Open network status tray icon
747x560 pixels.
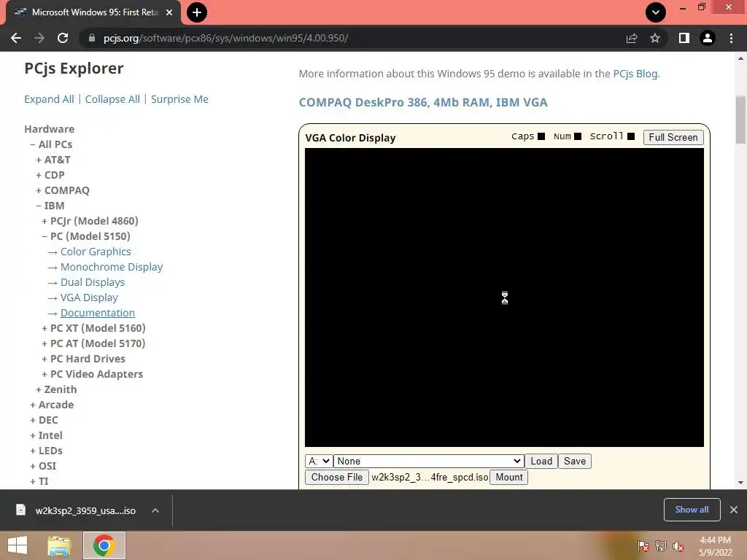point(661,546)
